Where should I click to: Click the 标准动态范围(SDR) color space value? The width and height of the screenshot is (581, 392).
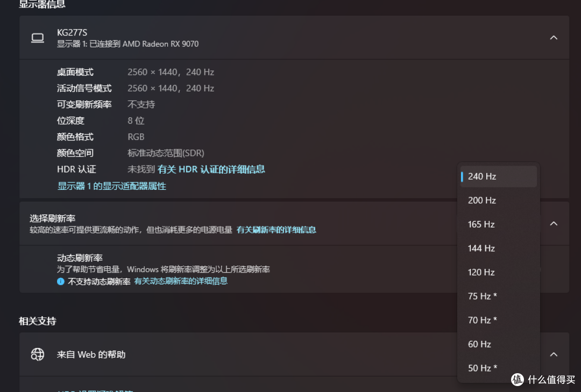(166, 153)
